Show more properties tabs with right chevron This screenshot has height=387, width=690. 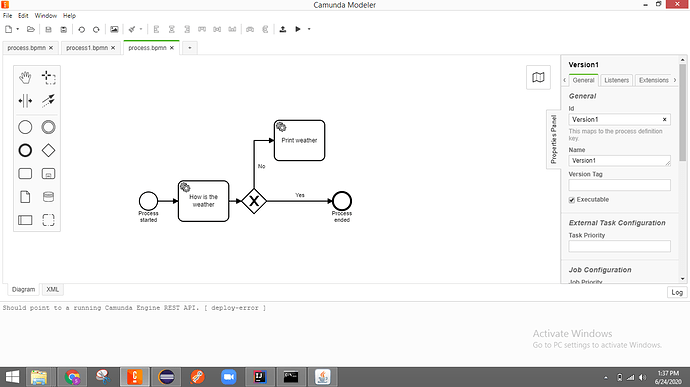(x=675, y=80)
